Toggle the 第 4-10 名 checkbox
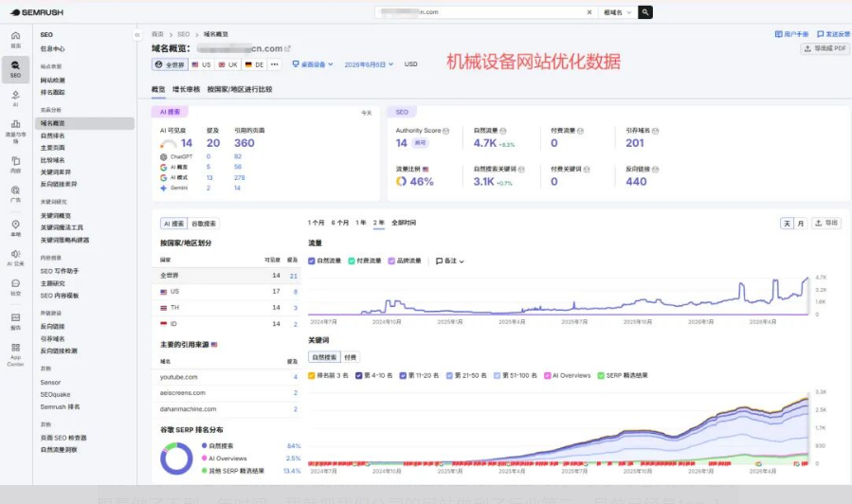Viewport: 852px width, 504px height. (x=358, y=375)
